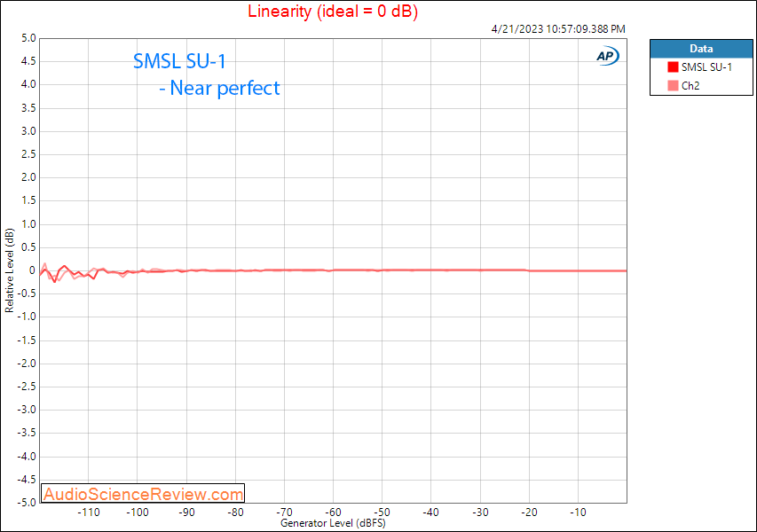Viewport: 757px width, 532px height.
Task: Click the -2.0 tick label on vertical axis
Action: [27, 364]
